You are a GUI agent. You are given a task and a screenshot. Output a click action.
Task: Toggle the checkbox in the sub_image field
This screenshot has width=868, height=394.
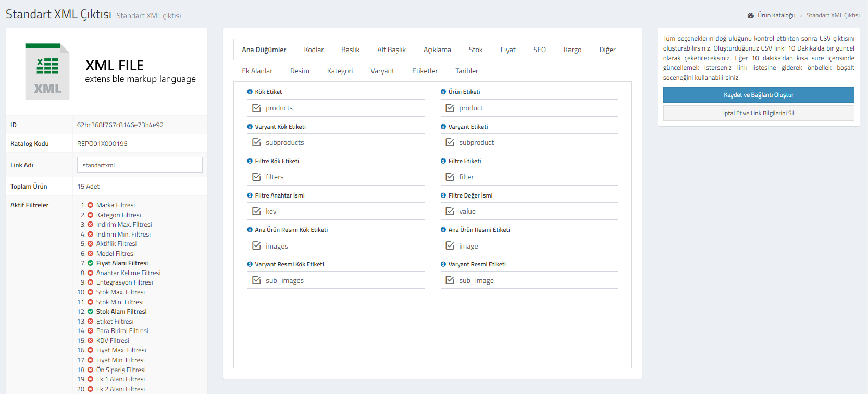tap(450, 280)
